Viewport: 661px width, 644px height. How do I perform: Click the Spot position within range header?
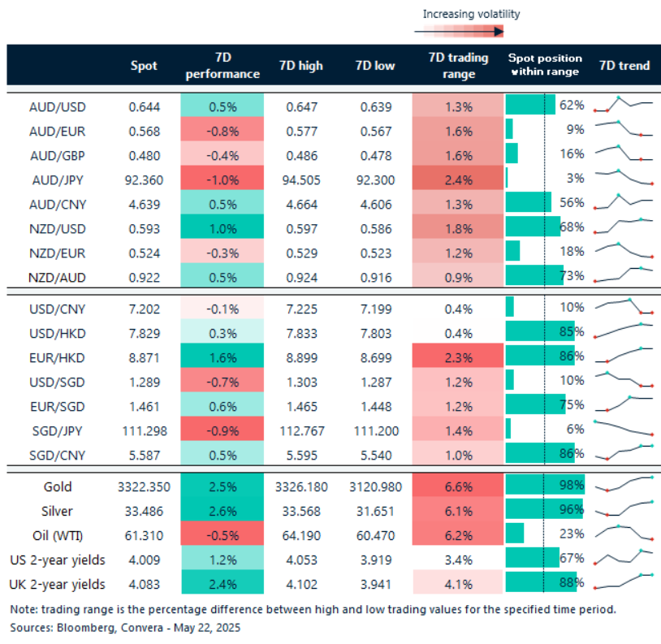pos(544,65)
